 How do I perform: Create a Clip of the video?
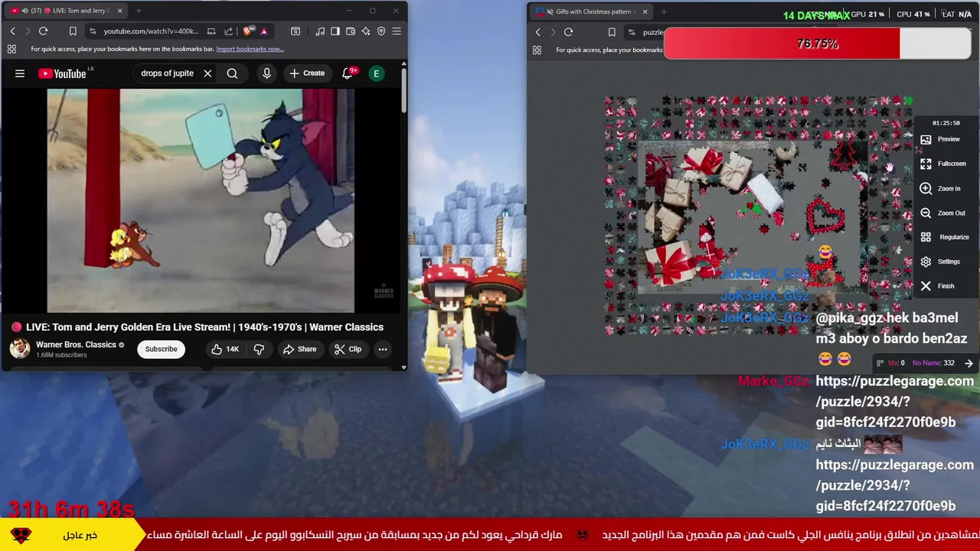point(348,349)
